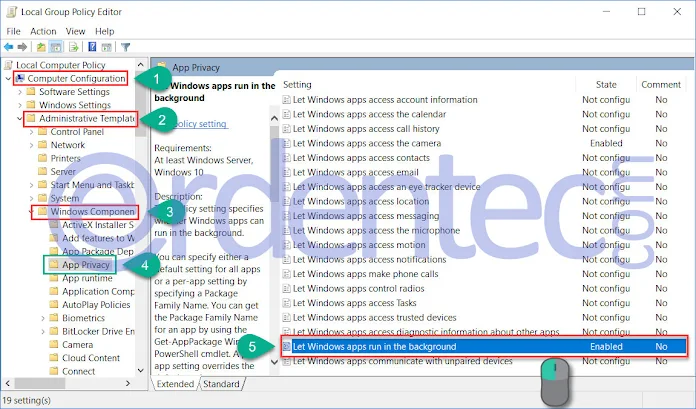Click the policy setting link

pos(200,124)
